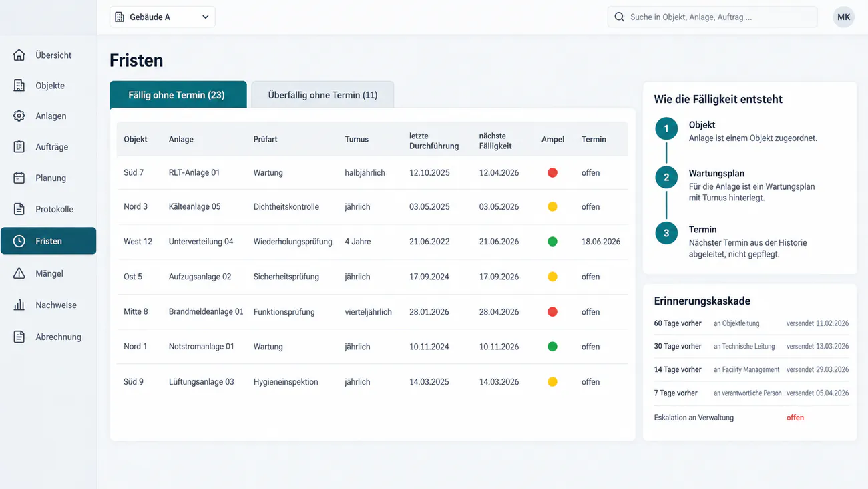Click the Prüfart cell Sicherheitsprüfung
This screenshot has width=868, height=489.
click(286, 277)
